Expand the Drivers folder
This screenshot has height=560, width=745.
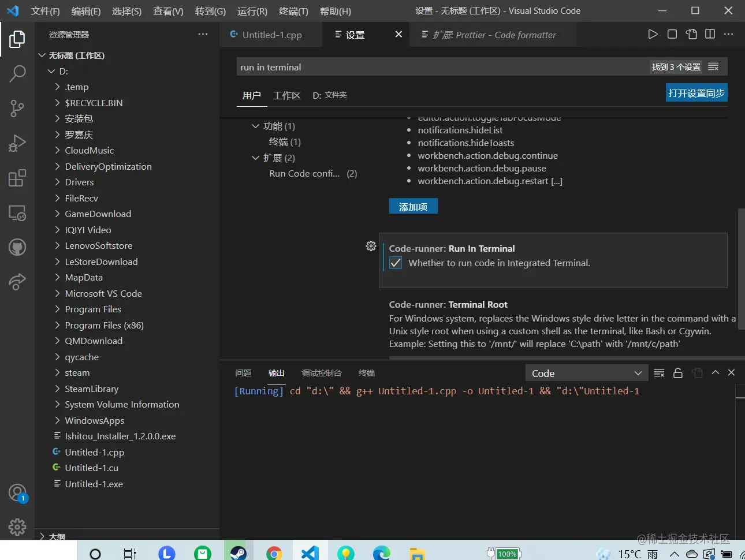coord(57,182)
